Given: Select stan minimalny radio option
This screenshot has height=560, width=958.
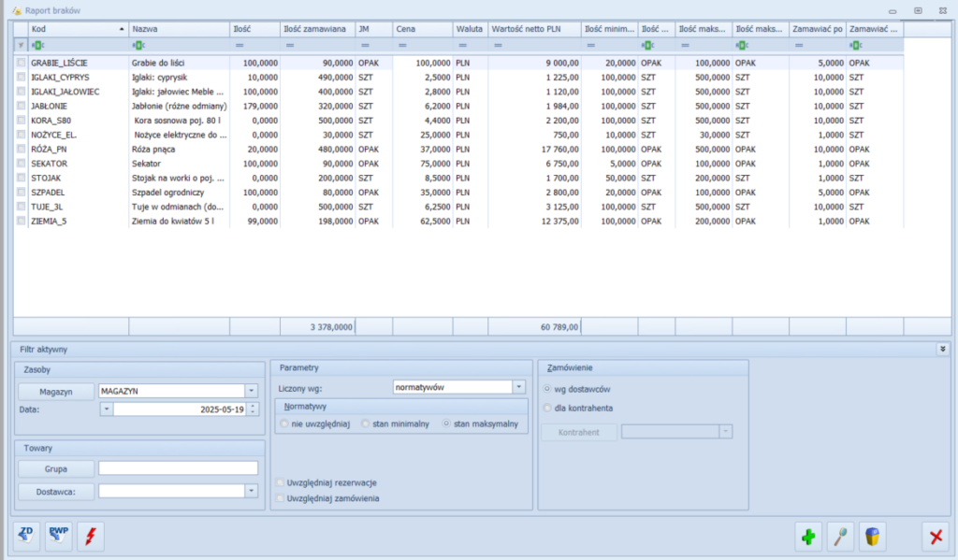Looking at the screenshot, I should [x=366, y=424].
